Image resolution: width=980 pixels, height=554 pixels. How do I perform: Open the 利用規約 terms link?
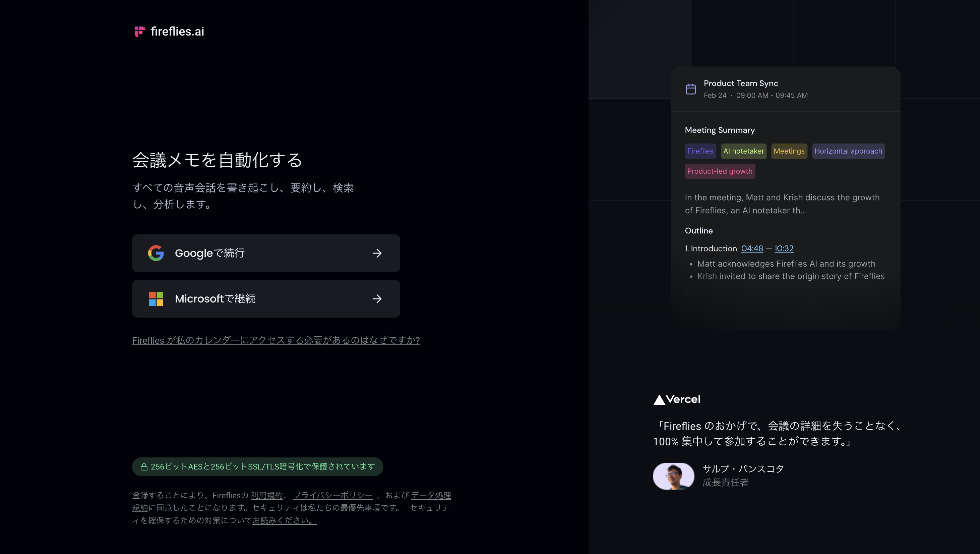[x=267, y=495]
